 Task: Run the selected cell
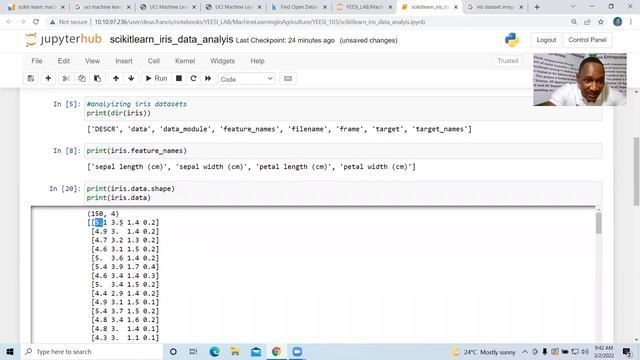pos(156,78)
